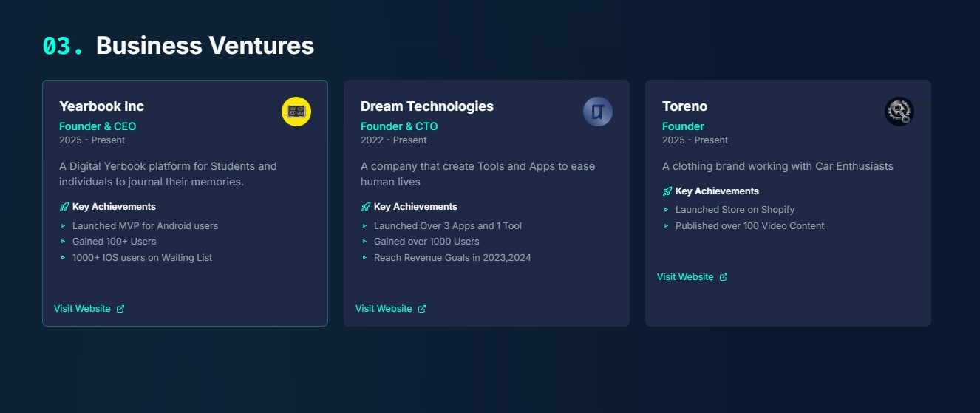This screenshot has height=413, width=980.
Task: Select the Dream Technologies card title
Action: coord(427,106)
